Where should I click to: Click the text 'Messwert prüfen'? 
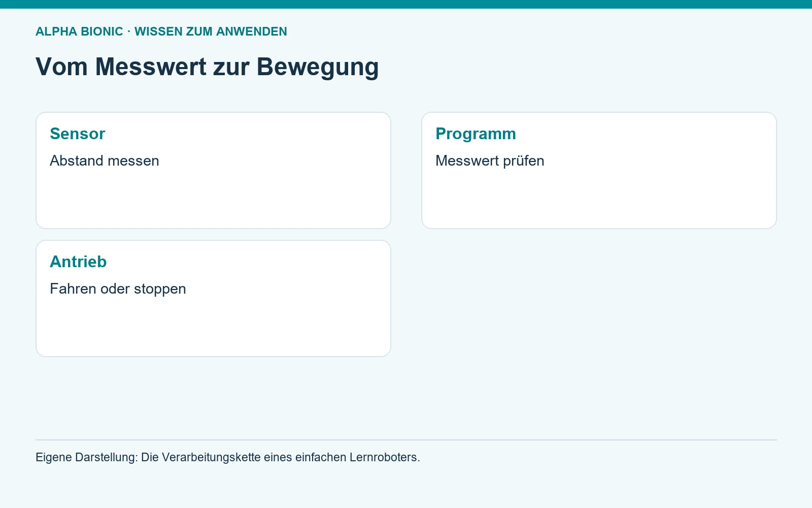point(490,161)
